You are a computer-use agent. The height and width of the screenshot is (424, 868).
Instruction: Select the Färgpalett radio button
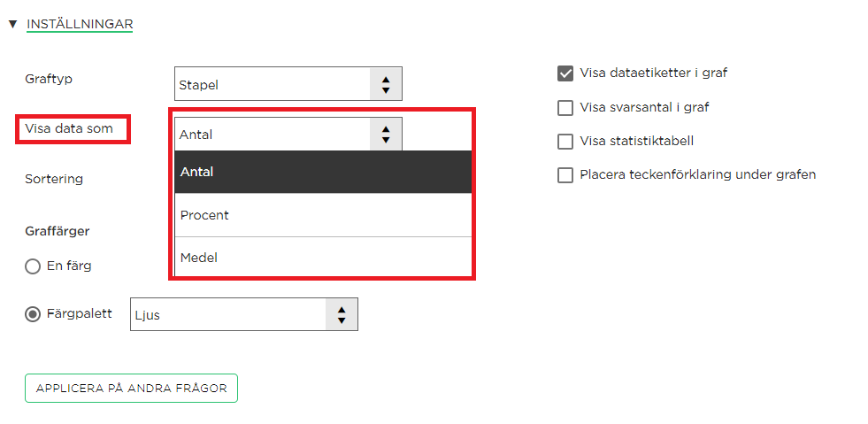point(33,314)
